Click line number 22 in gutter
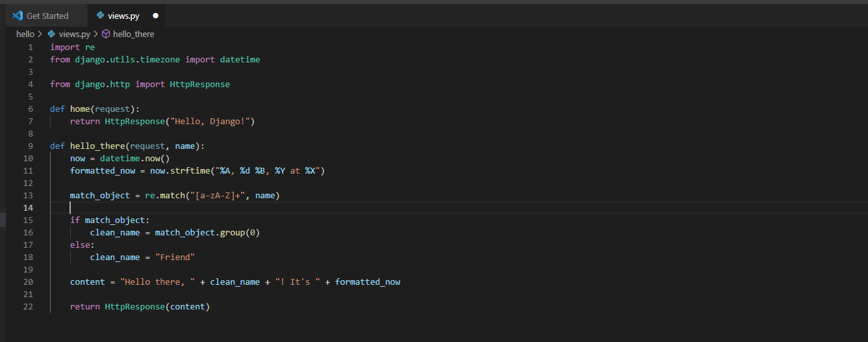This screenshot has height=342, width=868. point(28,307)
